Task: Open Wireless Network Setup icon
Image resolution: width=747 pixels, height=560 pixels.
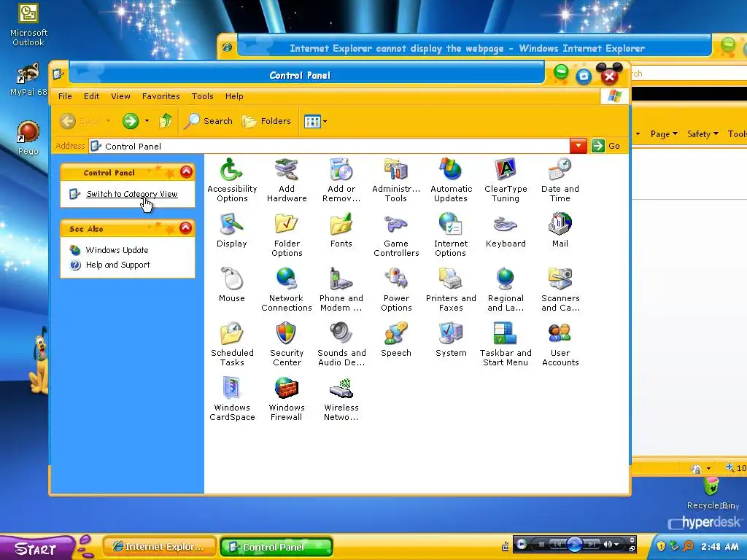Action: click(341, 399)
